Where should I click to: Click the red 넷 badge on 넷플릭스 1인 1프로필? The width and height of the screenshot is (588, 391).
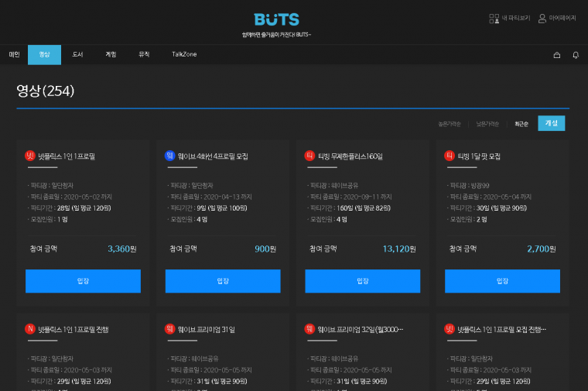30,156
